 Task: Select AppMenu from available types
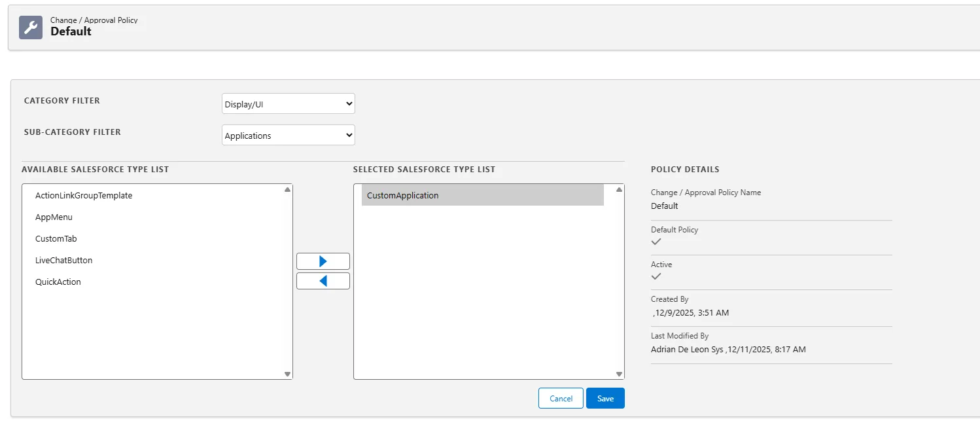point(54,217)
